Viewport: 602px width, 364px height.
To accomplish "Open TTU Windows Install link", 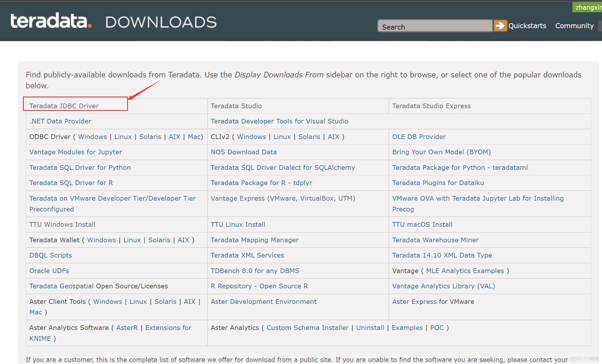I will coord(62,224).
